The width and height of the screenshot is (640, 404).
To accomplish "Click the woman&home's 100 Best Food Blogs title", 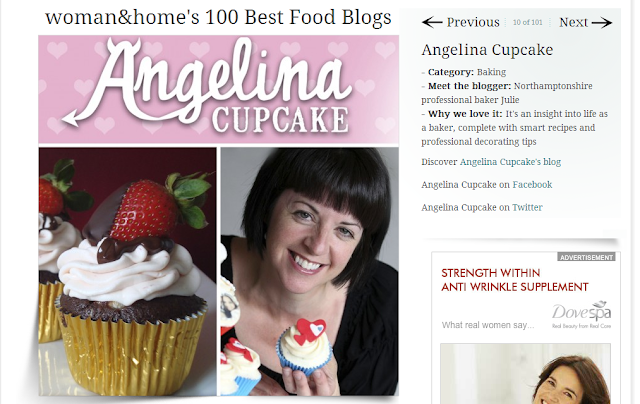I will coord(218,18).
